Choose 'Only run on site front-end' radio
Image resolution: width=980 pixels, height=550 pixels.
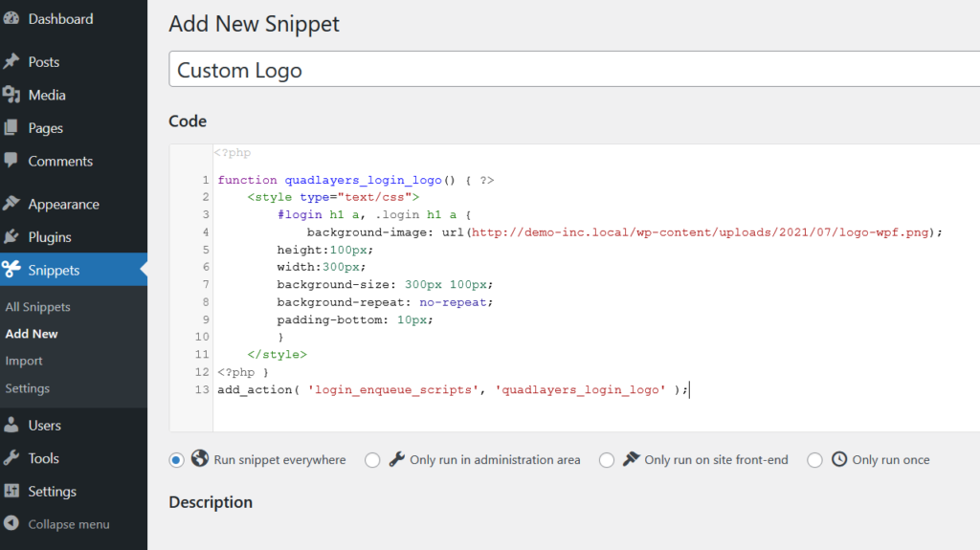click(607, 460)
